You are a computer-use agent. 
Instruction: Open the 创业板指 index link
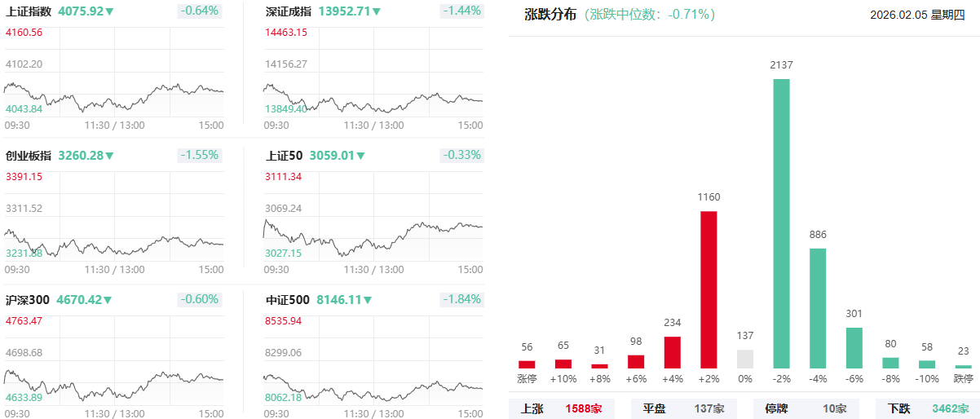pyautogui.click(x=29, y=156)
